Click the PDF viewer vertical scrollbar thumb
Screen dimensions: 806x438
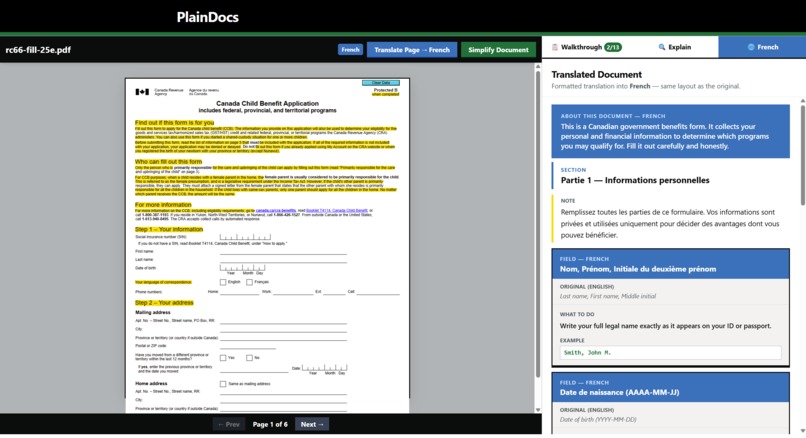pos(538,224)
